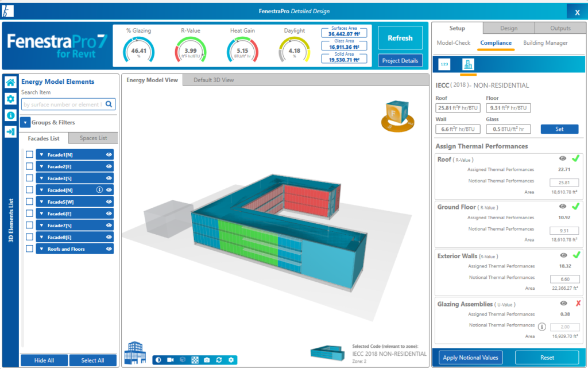Click the IECC Wall value field
The image size is (588, 369).
[x=458, y=129]
